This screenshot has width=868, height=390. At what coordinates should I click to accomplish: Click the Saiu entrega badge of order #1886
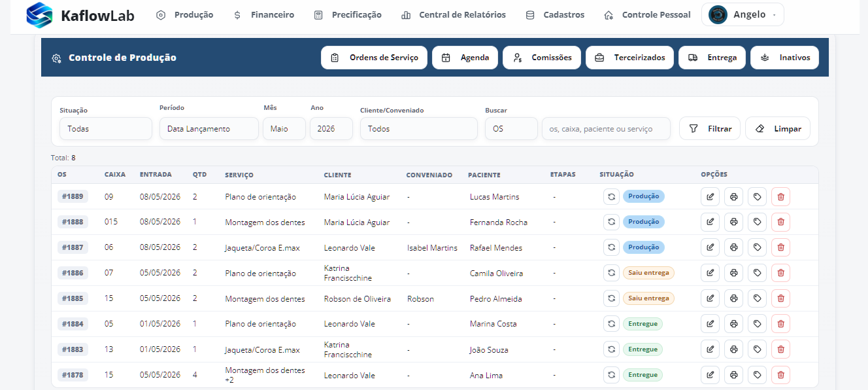[648, 273]
